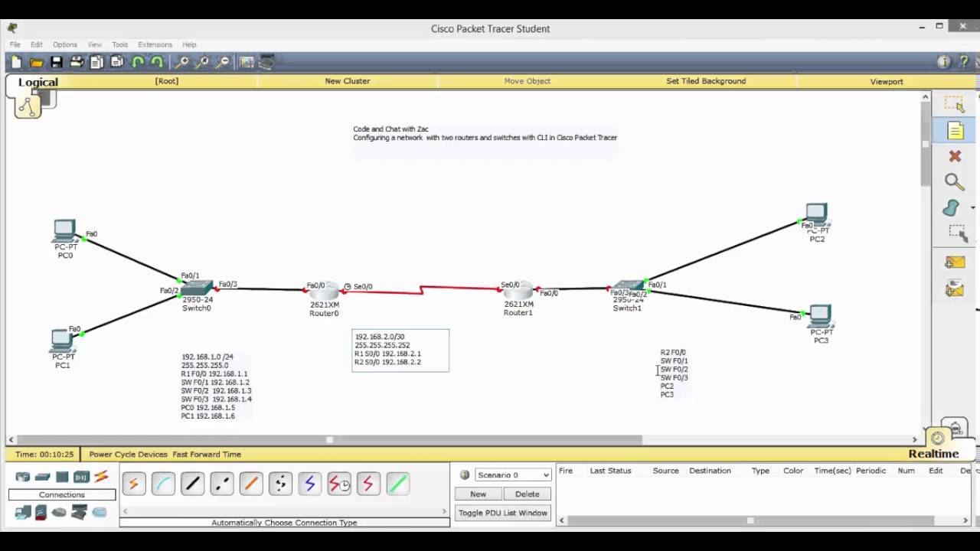Viewport: 980px width, 551px height.
Task: Open the Extensions menu
Action: pyautogui.click(x=155, y=44)
